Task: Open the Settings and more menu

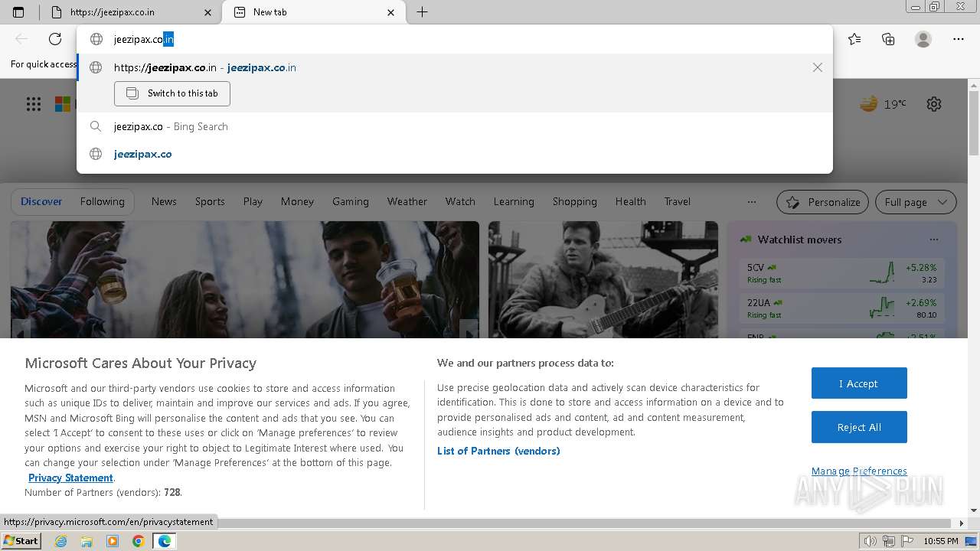Action: pyautogui.click(x=959, y=39)
